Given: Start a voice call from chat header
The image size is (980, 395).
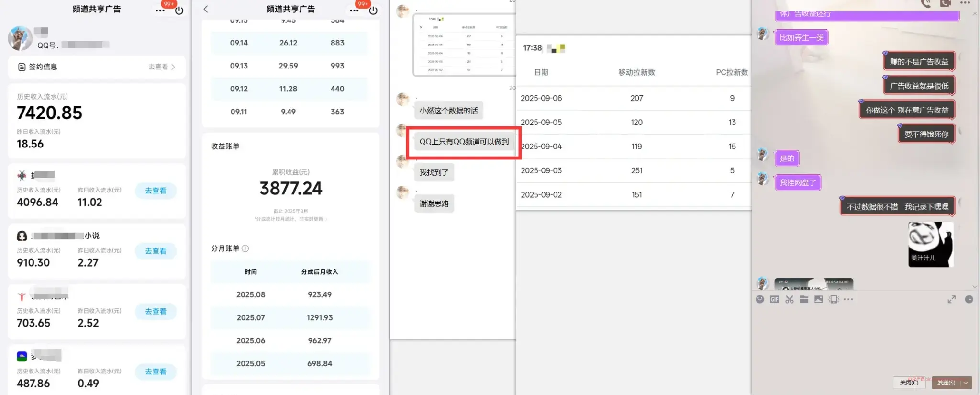Looking at the screenshot, I should pos(926,4).
